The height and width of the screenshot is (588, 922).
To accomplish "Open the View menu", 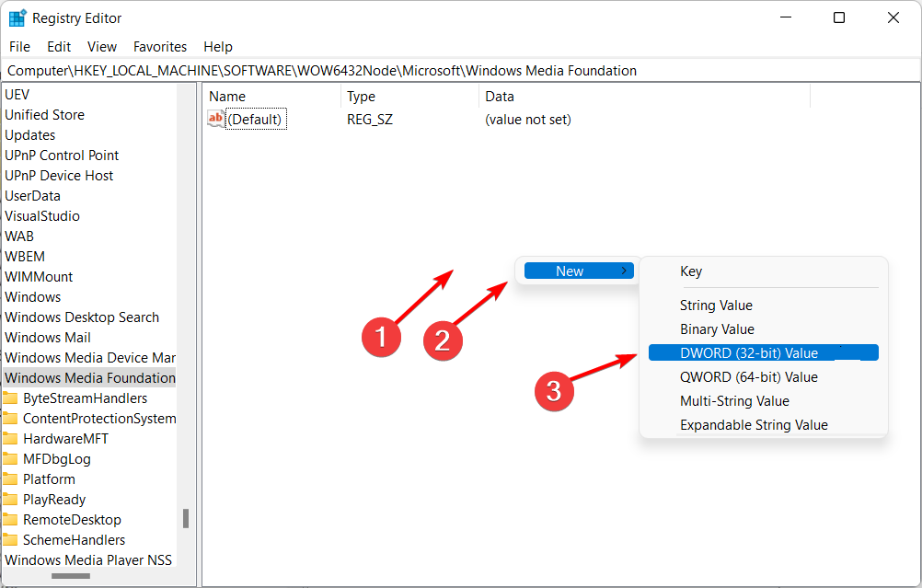I will click(102, 46).
